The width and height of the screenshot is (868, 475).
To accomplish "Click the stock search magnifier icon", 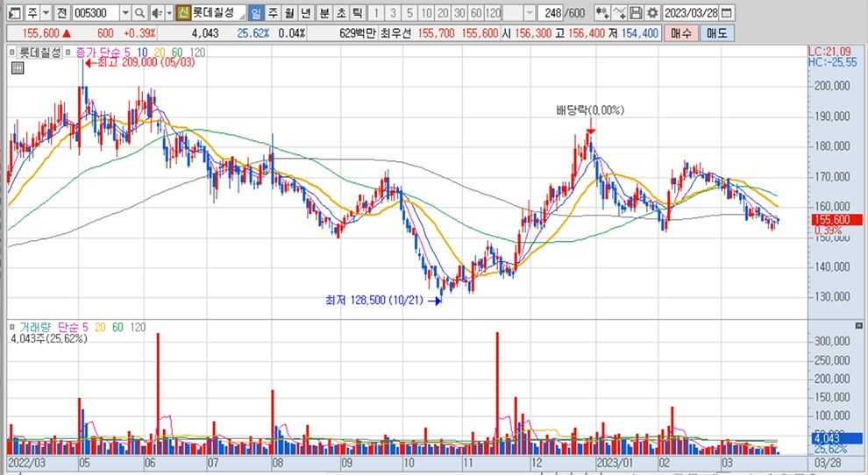I will pyautogui.click(x=140, y=13).
